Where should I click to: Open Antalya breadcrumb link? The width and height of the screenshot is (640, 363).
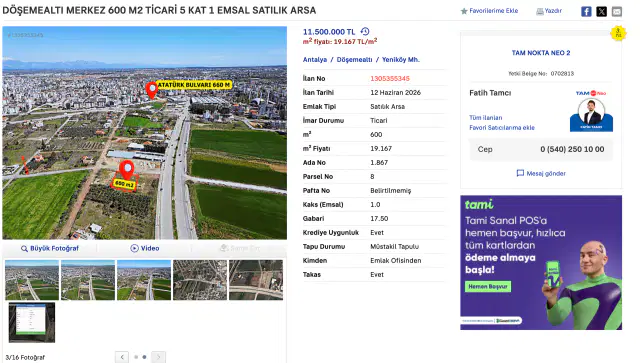pyautogui.click(x=315, y=60)
